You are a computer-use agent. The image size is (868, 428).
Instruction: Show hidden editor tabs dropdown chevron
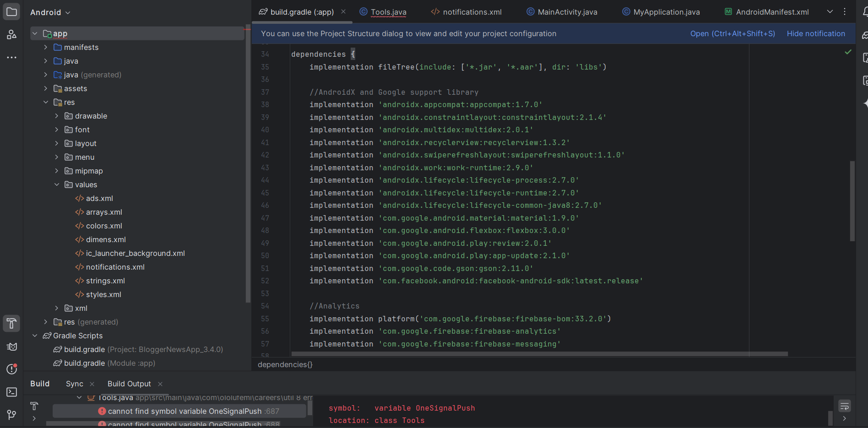(x=830, y=12)
